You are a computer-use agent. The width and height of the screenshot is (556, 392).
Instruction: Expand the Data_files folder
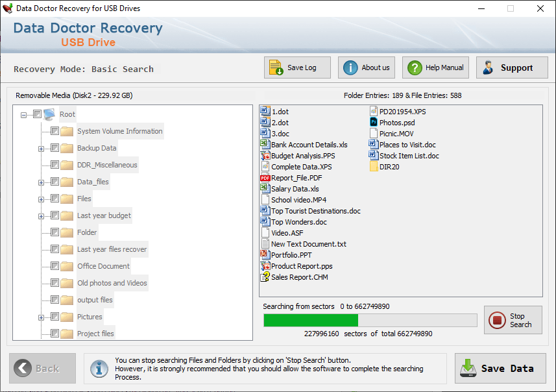point(41,182)
